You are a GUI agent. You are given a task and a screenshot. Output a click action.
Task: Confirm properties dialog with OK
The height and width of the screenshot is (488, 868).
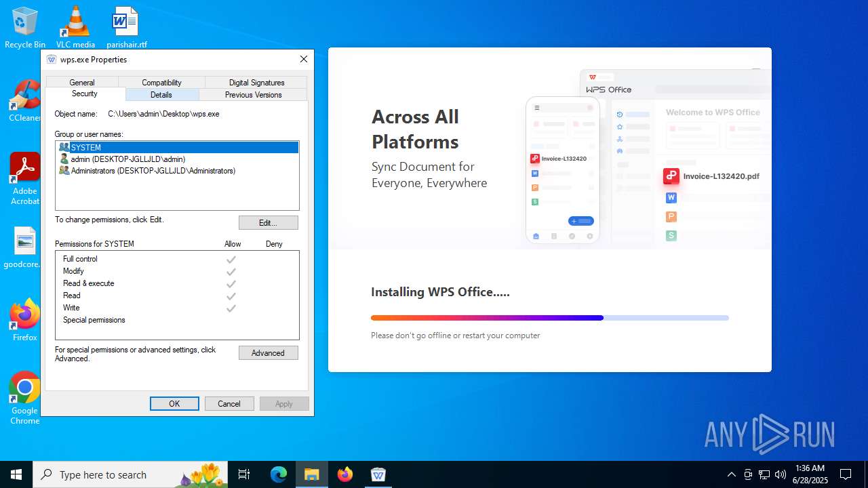pyautogui.click(x=174, y=403)
